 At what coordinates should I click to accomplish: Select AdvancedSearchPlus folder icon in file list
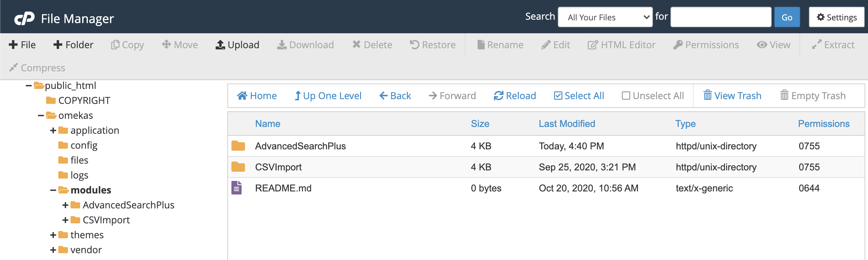pos(238,146)
